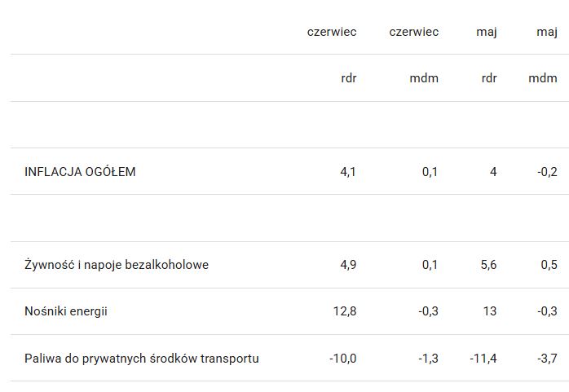Select the INFLACJA OGÓŁEM row label
Image resolution: width=569 pixels, height=392 pixels.
click(x=80, y=171)
